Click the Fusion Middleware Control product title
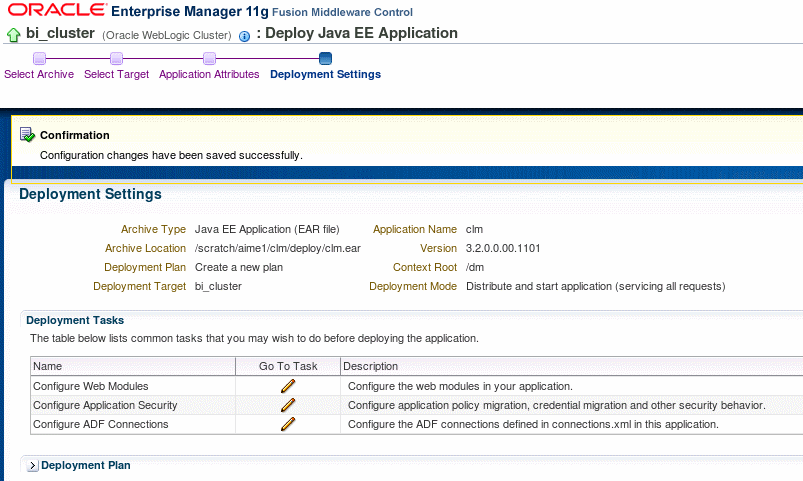The image size is (803, 481). point(343,12)
